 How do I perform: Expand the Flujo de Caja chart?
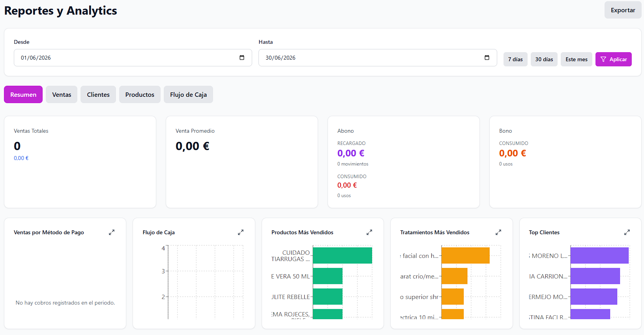[241, 232]
